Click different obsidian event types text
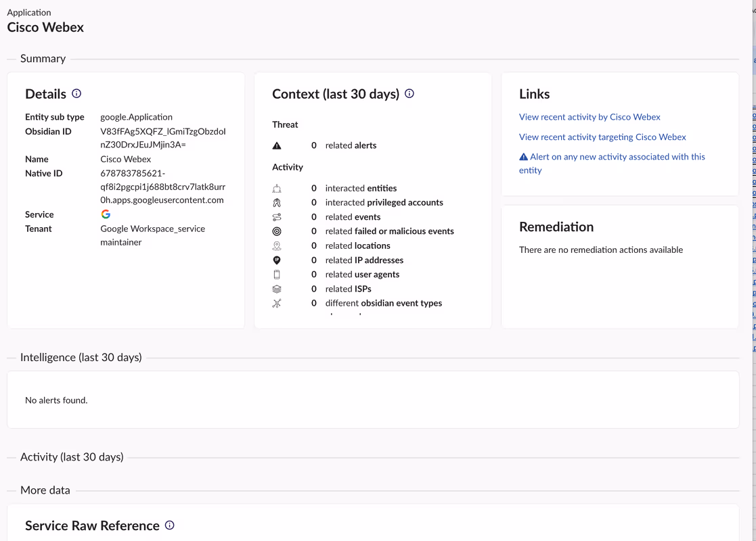Screen dimensions: 756x541 tap(384, 303)
